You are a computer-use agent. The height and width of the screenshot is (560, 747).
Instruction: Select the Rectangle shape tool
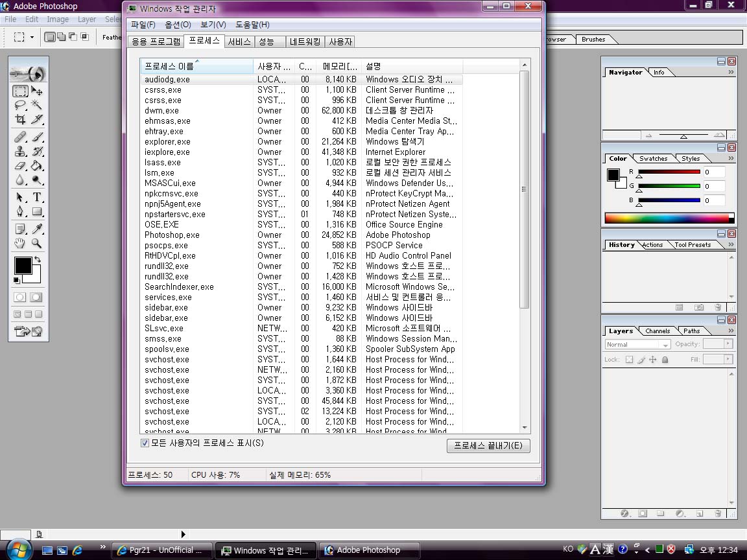37,211
